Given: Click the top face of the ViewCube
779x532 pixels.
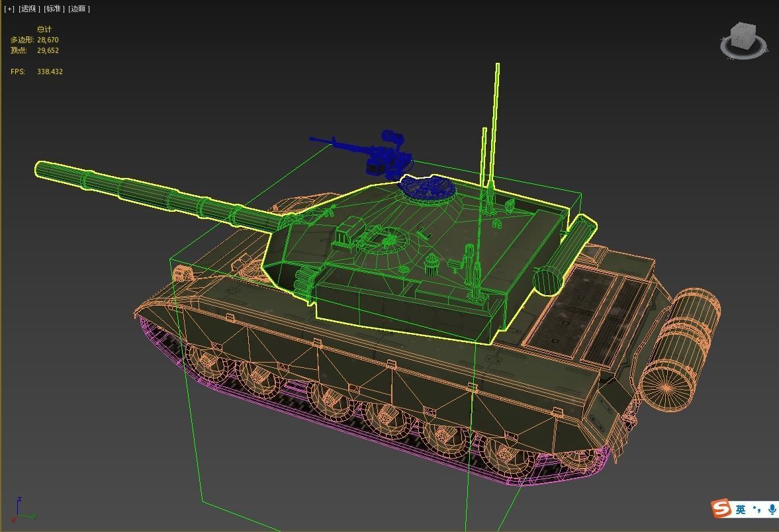Looking at the screenshot, I should (x=742, y=27).
